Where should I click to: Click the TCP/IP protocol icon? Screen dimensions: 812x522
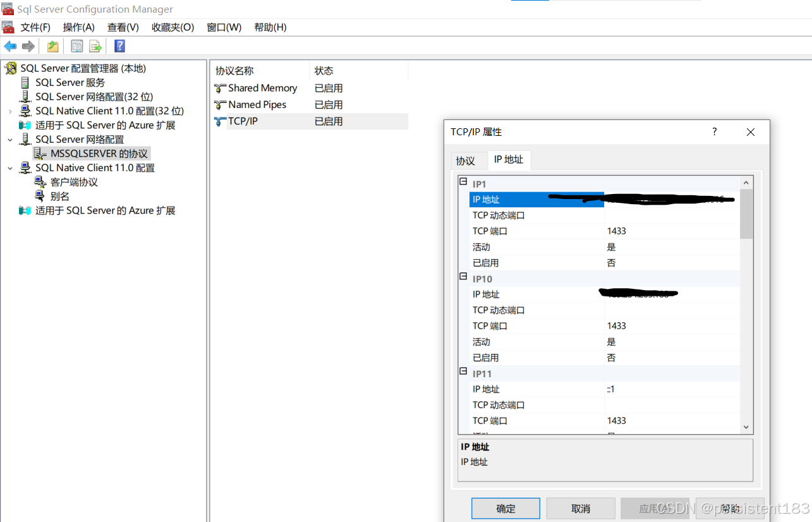[x=220, y=121]
